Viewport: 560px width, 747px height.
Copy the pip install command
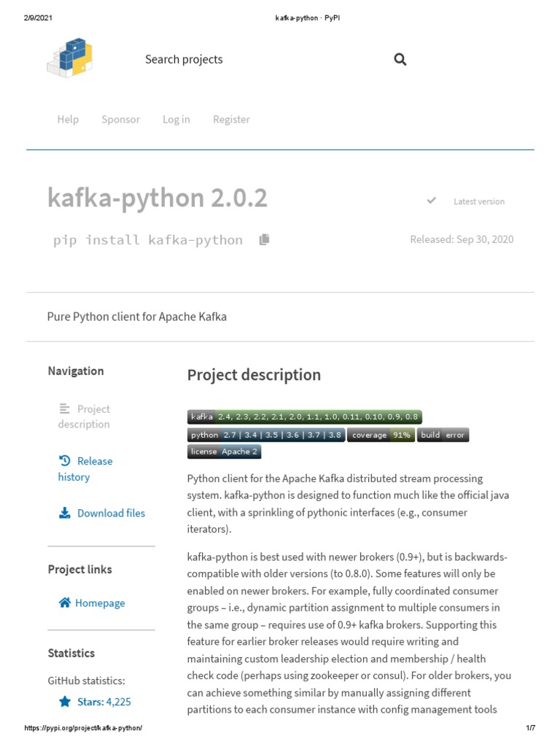point(264,239)
